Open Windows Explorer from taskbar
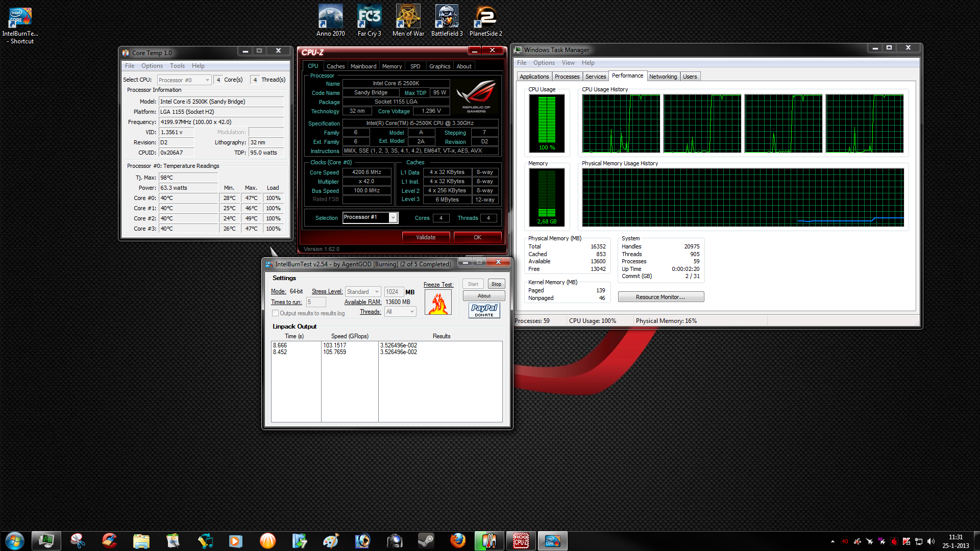The width and height of the screenshot is (980, 551). coord(141,541)
